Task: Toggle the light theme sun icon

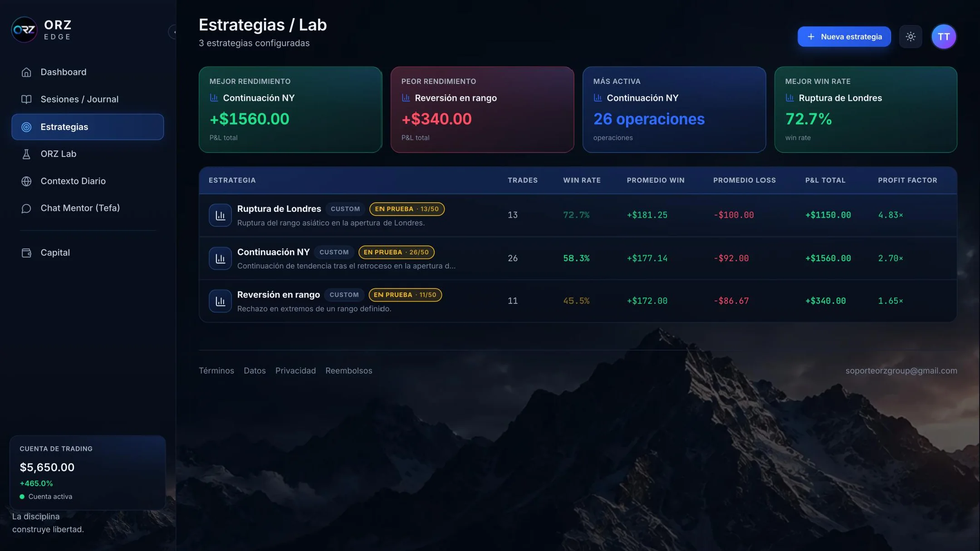Action: pos(910,37)
